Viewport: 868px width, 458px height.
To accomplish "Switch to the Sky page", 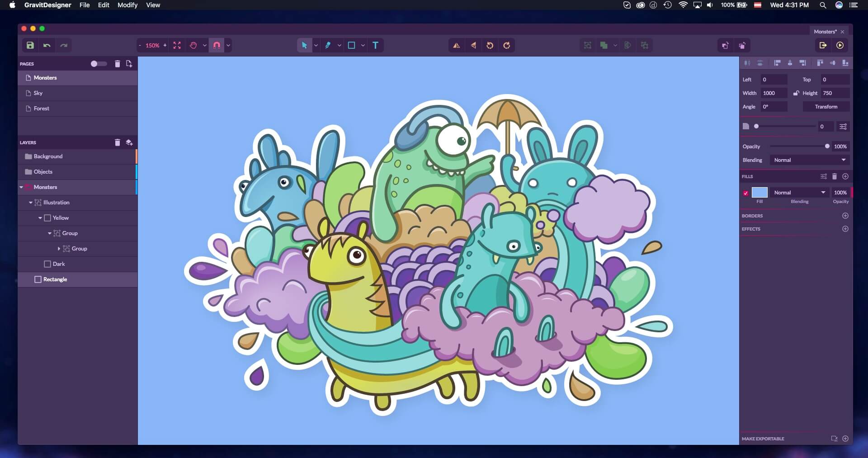I will click(38, 93).
